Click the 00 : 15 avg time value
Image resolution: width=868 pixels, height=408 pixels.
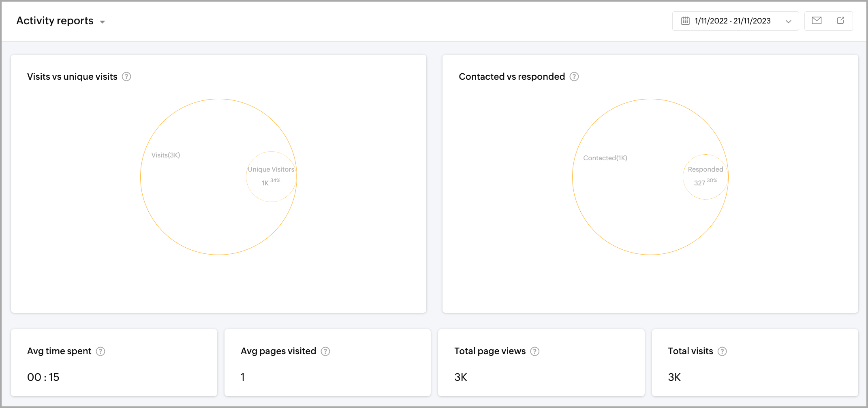(x=43, y=377)
